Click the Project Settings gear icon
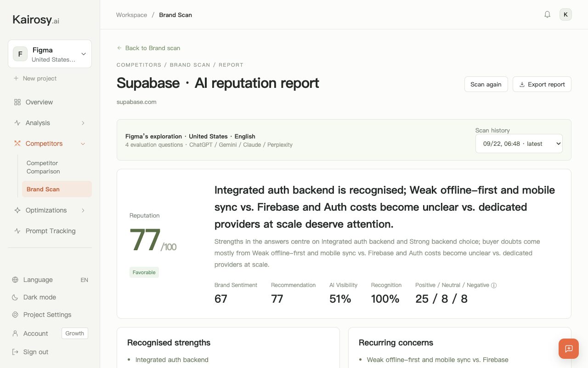The image size is (588, 368). click(x=15, y=315)
